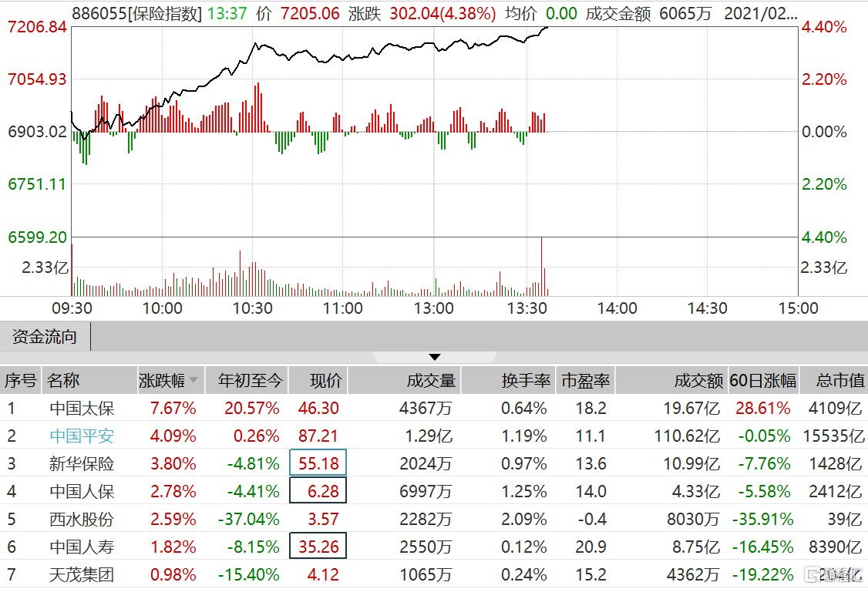Click the -37.04% year-to-date value

tap(248, 520)
